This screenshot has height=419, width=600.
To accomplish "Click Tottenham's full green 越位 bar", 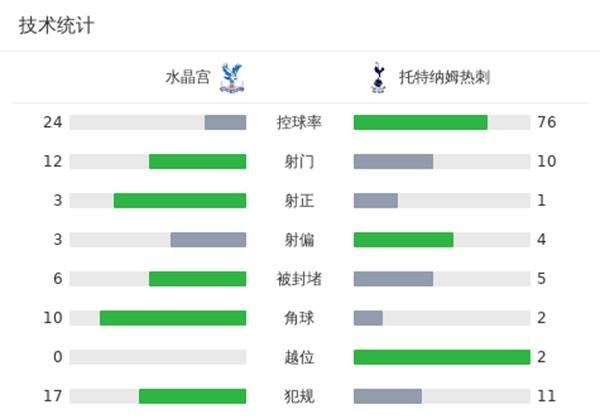I will 441,357.
